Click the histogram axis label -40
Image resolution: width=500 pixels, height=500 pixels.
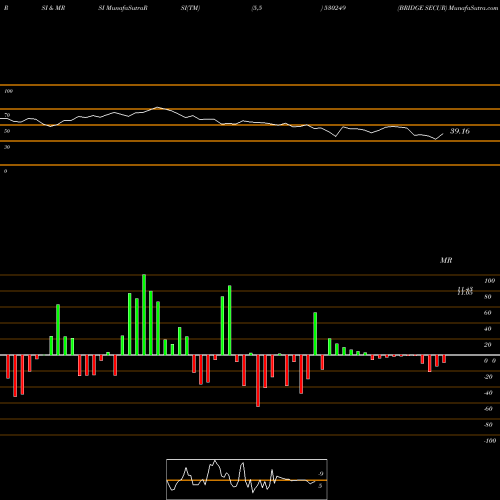tap(488, 393)
